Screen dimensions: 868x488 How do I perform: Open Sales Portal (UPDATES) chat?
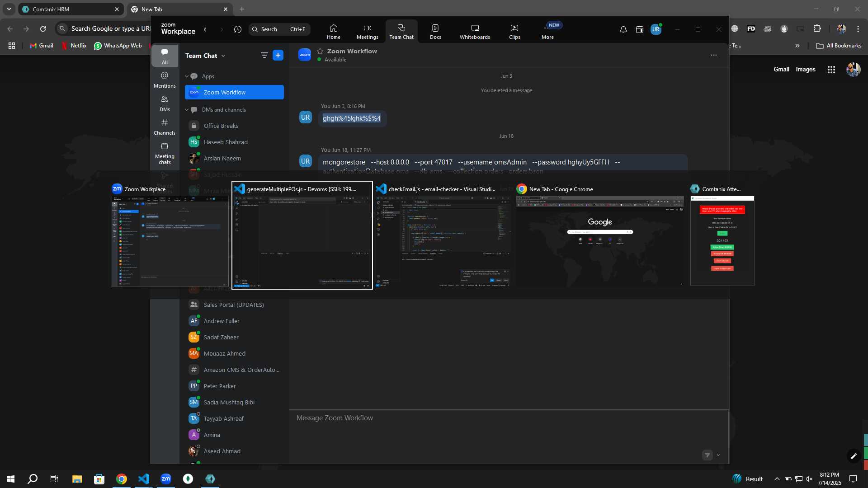234,305
